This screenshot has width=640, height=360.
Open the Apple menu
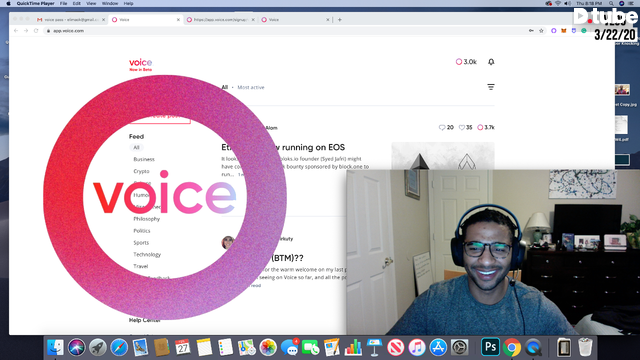point(8,3)
